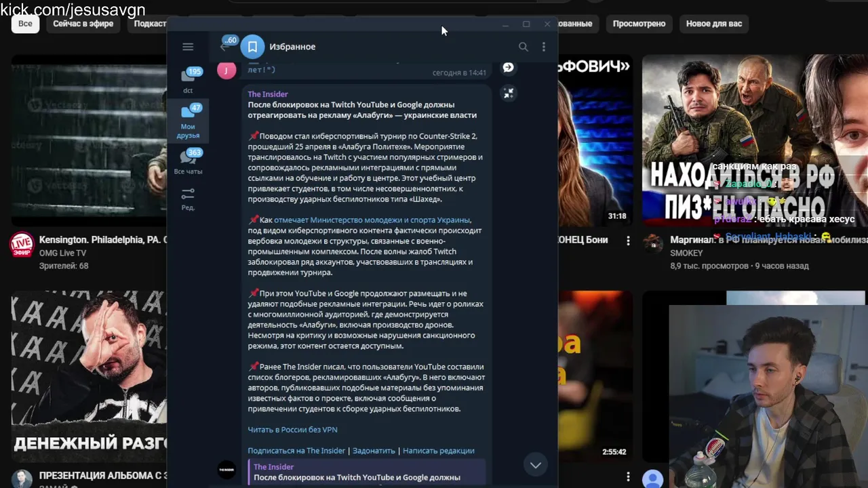The width and height of the screenshot is (868, 488).
Task: Open the SMOKEY channel name
Action: [x=686, y=253]
